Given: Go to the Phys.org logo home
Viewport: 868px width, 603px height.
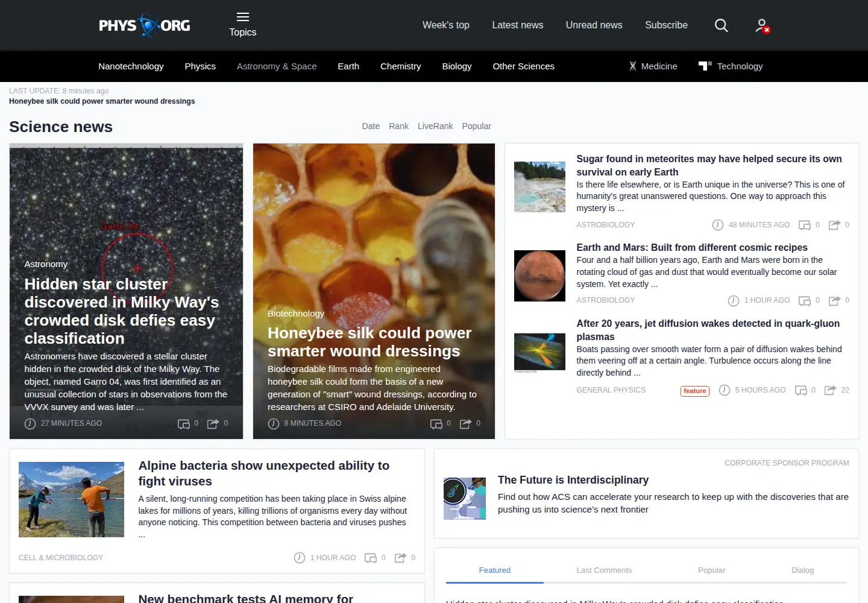Looking at the screenshot, I should [145, 25].
